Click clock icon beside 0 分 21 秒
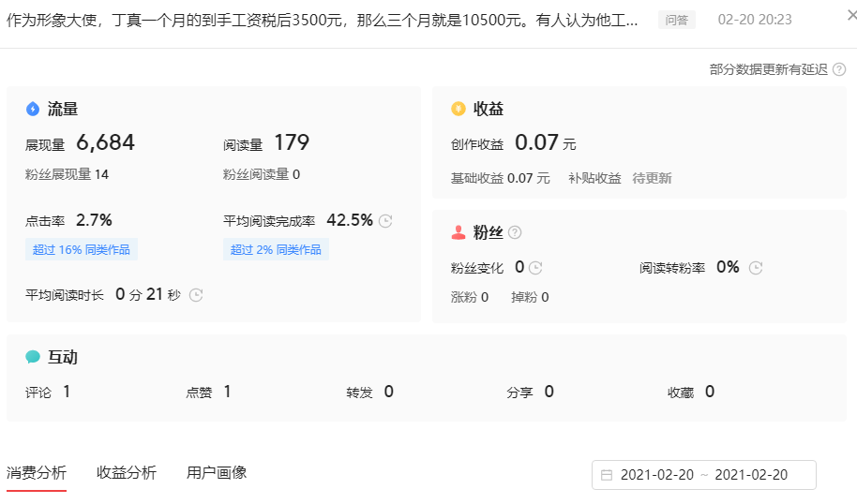 (x=196, y=295)
